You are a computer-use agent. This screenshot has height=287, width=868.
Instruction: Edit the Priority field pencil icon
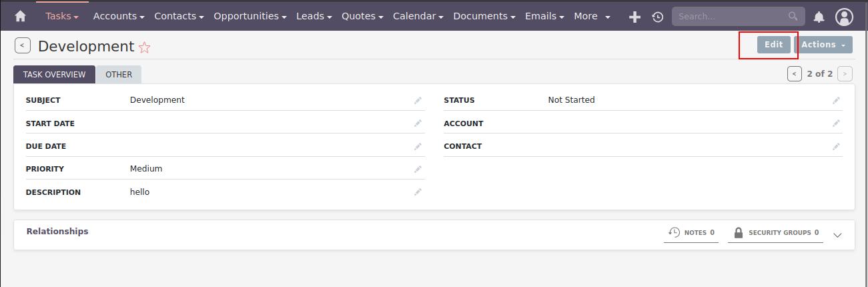pyautogui.click(x=418, y=169)
